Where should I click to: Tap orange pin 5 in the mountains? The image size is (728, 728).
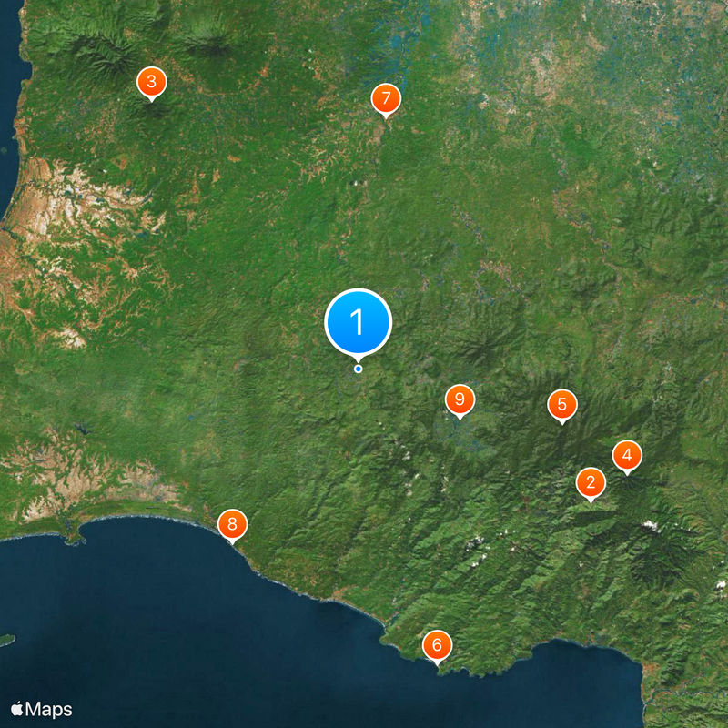(562, 405)
